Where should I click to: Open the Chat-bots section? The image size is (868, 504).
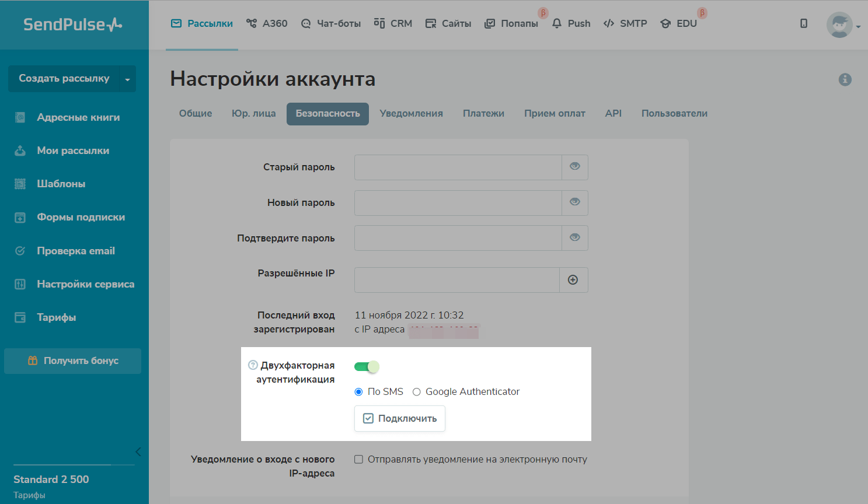click(330, 23)
